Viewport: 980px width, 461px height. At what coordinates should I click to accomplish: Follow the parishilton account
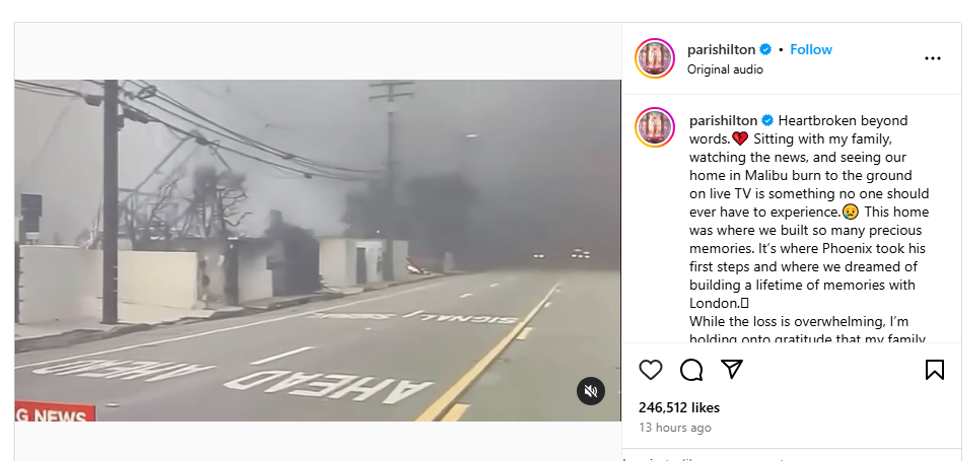click(x=811, y=49)
